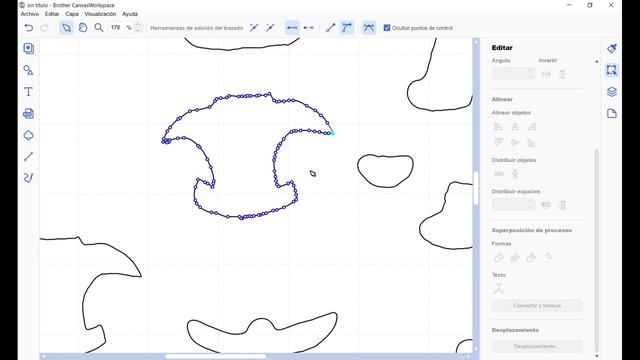
Task: Click the Desplazamiento... button
Action: (x=537, y=346)
